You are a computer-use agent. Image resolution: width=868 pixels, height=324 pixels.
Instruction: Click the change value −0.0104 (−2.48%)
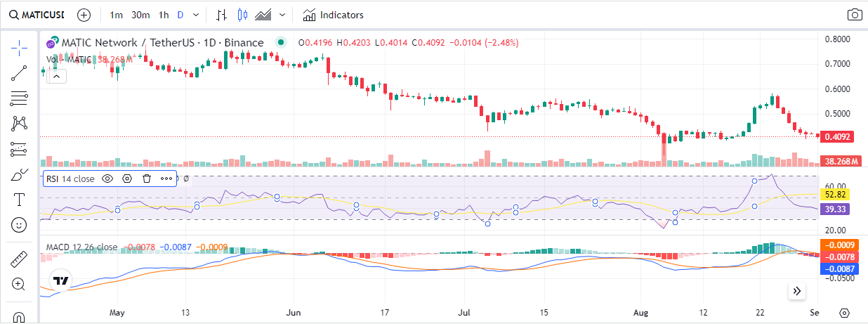point(485,43)
